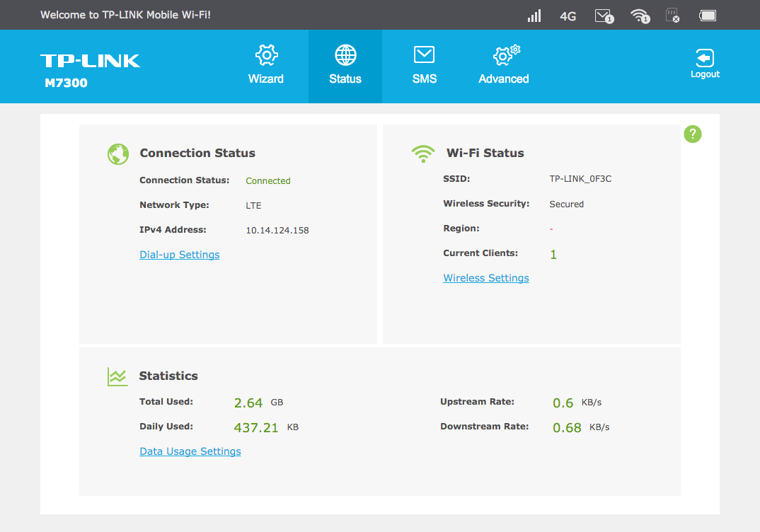Click the green help question mark
Image resolution: width=760 pixels, height=532 pixels.
pos(693,134)
